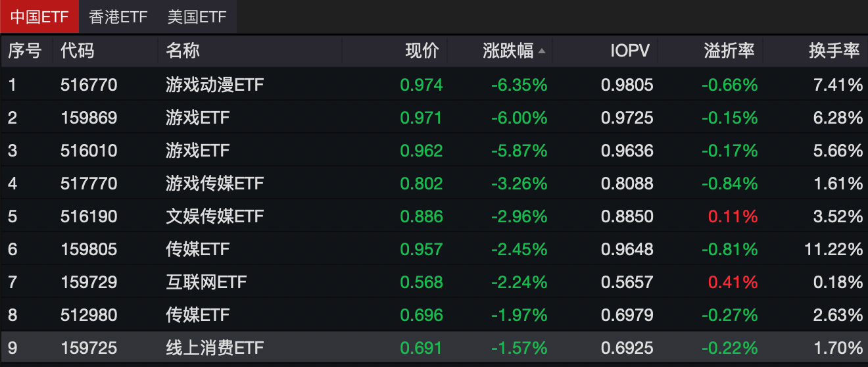Sort by the 涨跌幅 sort arrow icon

(x=541, y=52)
